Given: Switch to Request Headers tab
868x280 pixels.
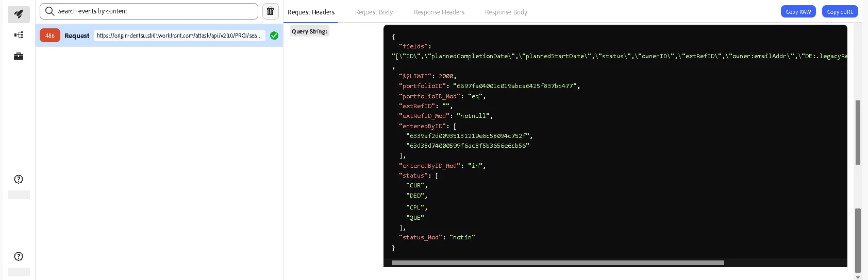Looking at the screenshot, I should pyautogui.click(x=311, y=12).
